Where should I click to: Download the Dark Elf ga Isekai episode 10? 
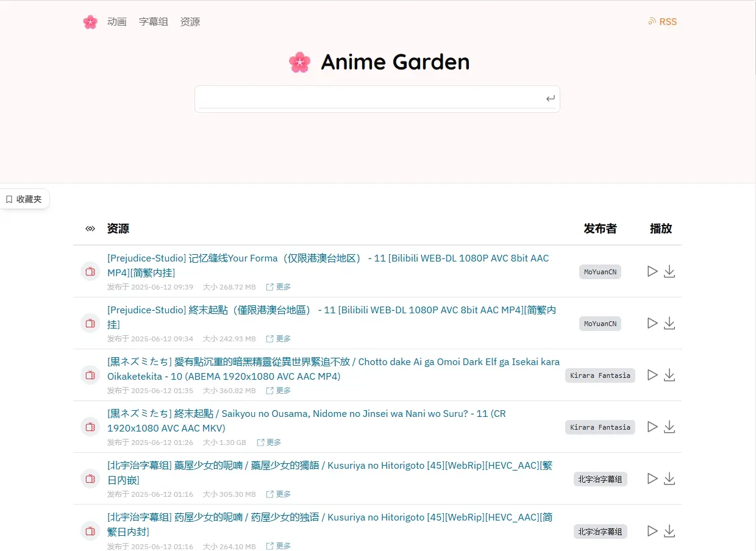pos(669,375)
